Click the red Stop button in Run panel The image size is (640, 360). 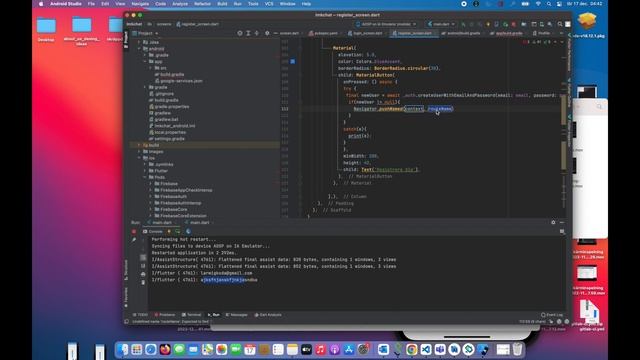[x=133, y=231]
